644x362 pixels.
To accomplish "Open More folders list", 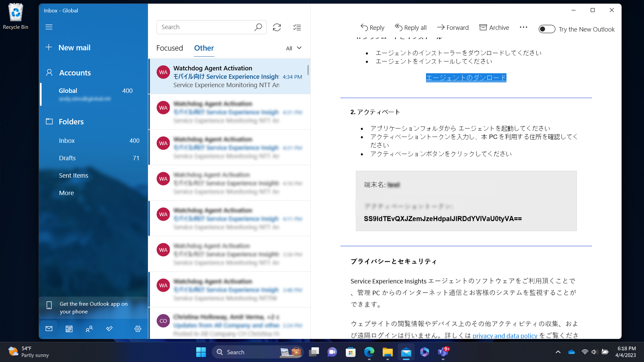I will (x=93, y=193).
